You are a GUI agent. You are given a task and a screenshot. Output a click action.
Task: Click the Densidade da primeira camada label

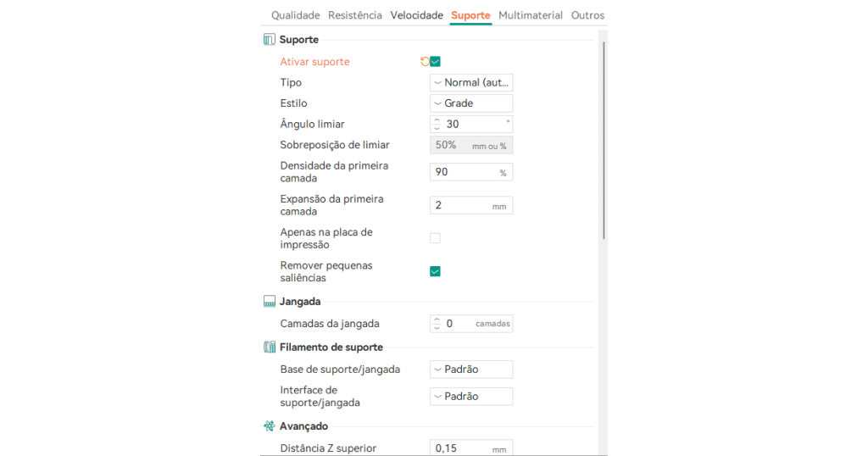click(334, 172)
